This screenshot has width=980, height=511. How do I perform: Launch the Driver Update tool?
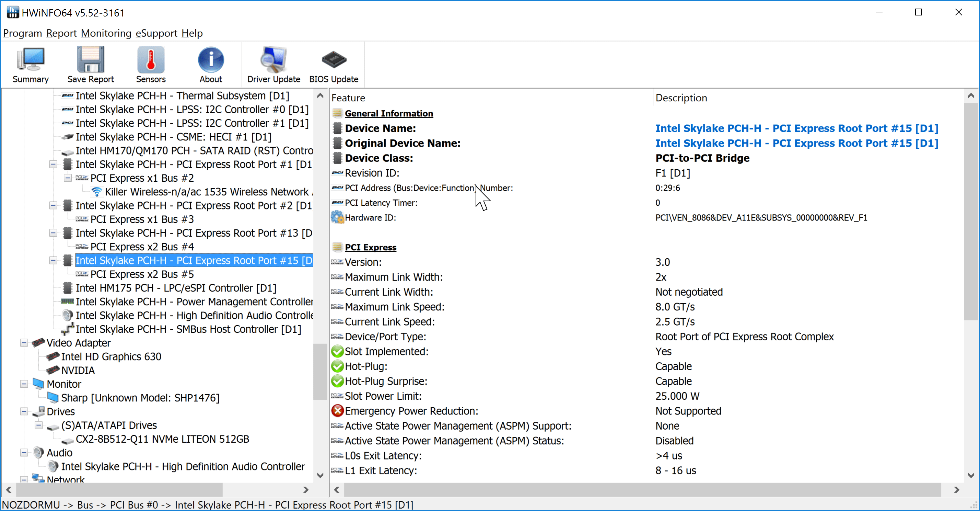[273, 65]
